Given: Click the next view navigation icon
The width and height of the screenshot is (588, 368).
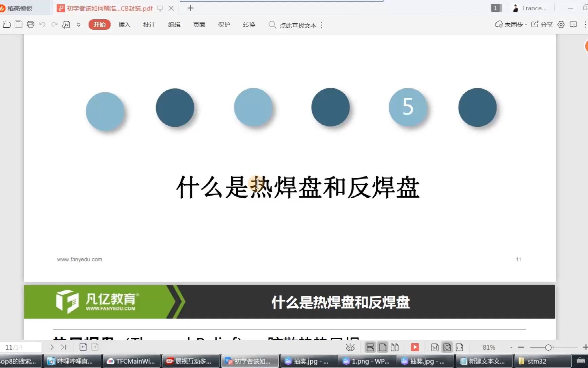Looking at the screenshot, I should [95, 347].
